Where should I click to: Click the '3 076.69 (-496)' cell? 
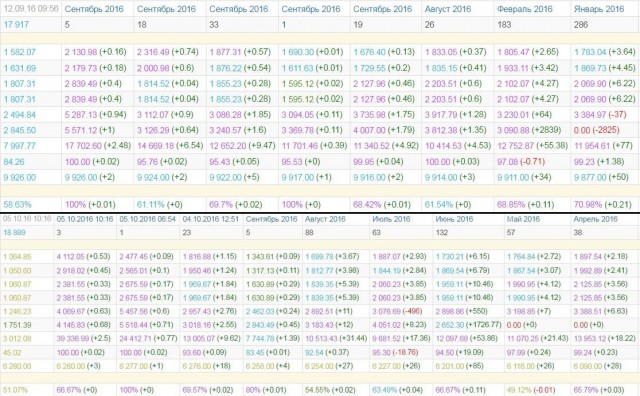(397, 311)
